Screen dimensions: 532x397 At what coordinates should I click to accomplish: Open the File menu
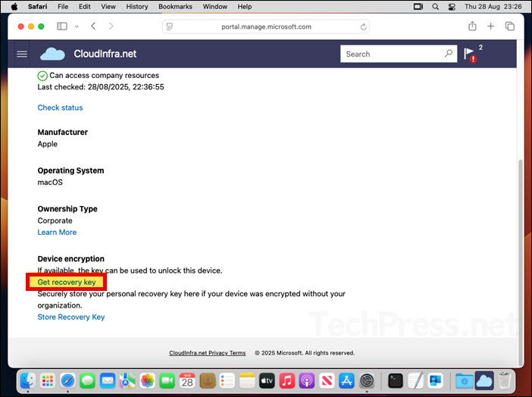click(x=63, y=7)
